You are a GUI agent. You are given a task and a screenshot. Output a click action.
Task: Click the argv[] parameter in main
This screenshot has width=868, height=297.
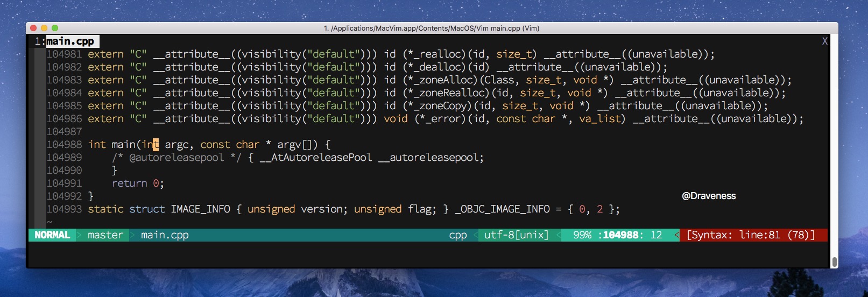click(x=294, y=145)
